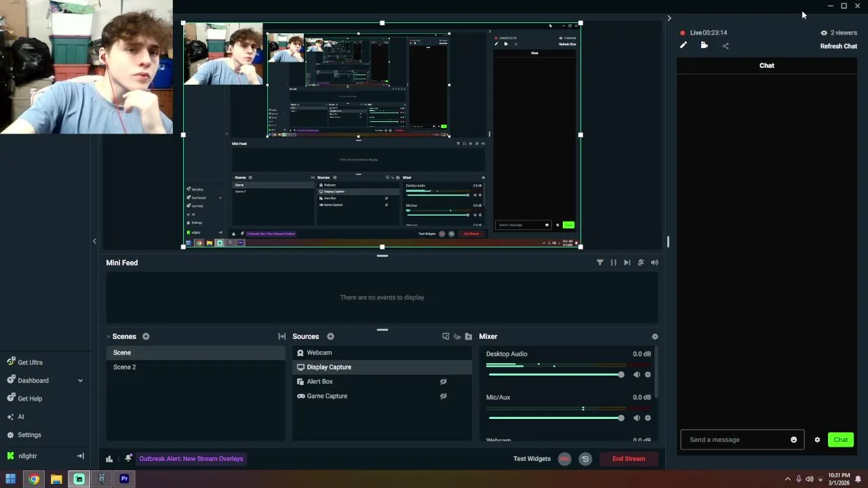Toggle Mini Feed alert volume speaker icon
Viewport: 868px width, 488px height.
click(x=654, y=262)
